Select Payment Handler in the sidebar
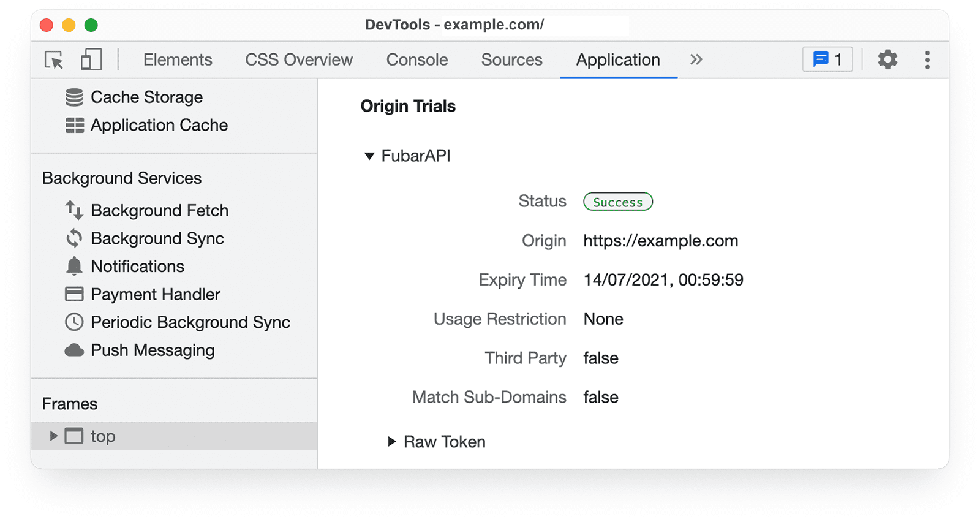 click(x=155, y=294)
